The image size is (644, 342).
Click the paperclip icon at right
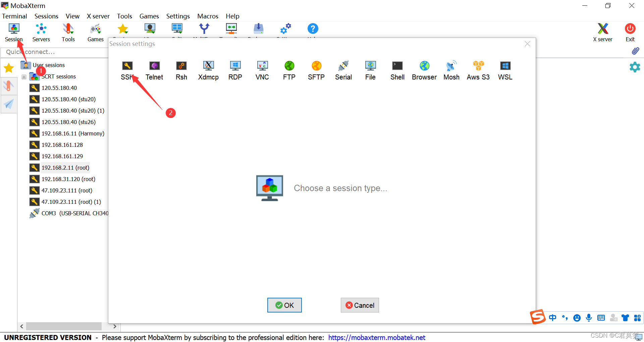point(635,51)
